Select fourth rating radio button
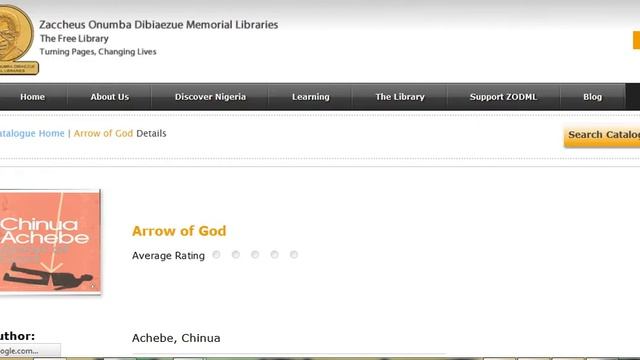Image resolution: width=640 pixels, height=360 pixels. click(x=274, y=255)
